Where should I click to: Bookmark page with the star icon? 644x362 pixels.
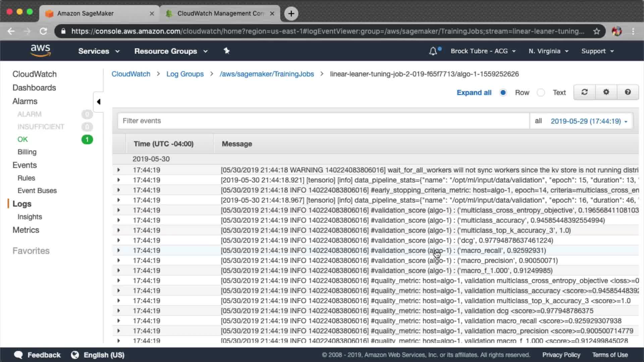click(x=596, y=31)
